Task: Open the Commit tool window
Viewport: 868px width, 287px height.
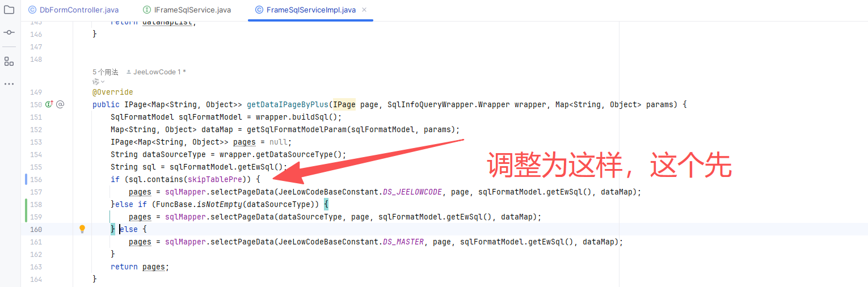Action: 9,32
